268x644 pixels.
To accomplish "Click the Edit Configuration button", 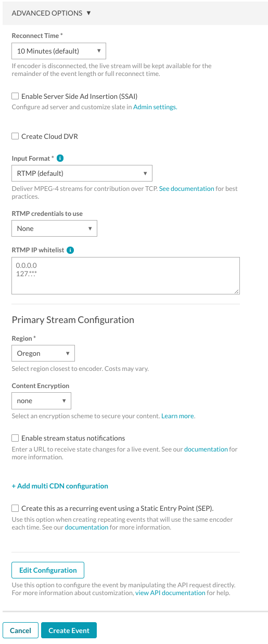I will [48, 570].
